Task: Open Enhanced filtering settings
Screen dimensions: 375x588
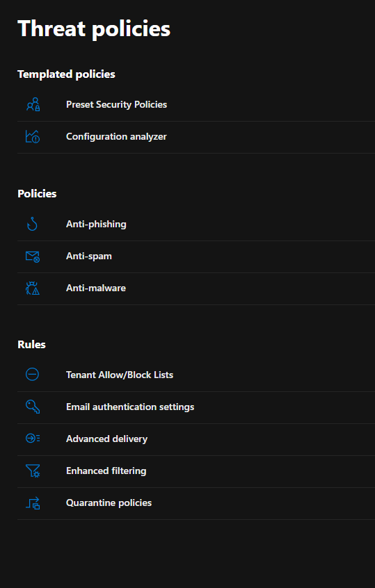Action: tap(106, 471)
